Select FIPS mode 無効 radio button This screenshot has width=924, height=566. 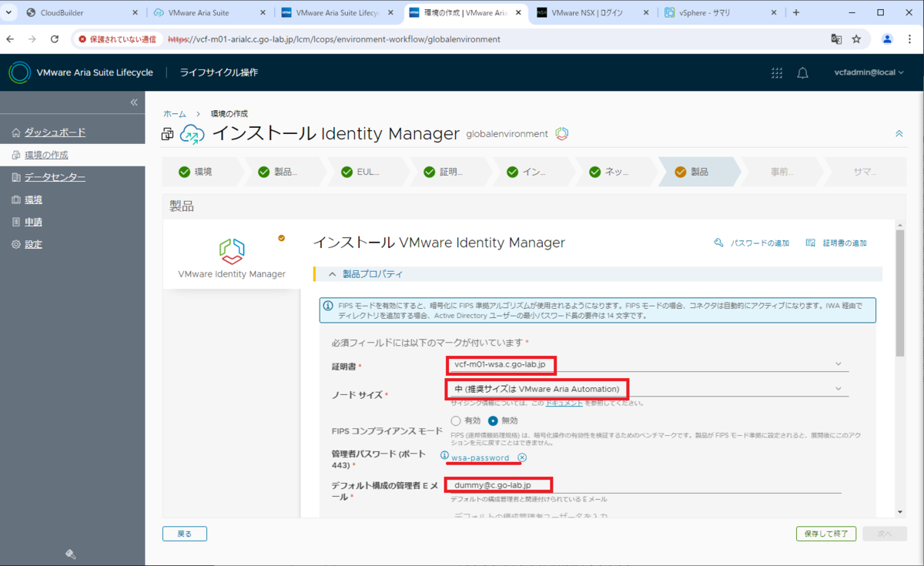coord(493,421)
